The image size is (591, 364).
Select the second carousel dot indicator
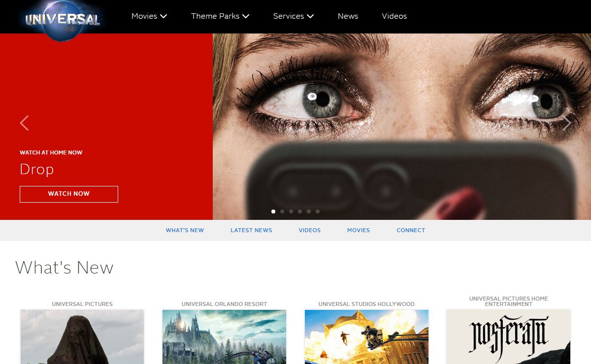pos(282,212)
